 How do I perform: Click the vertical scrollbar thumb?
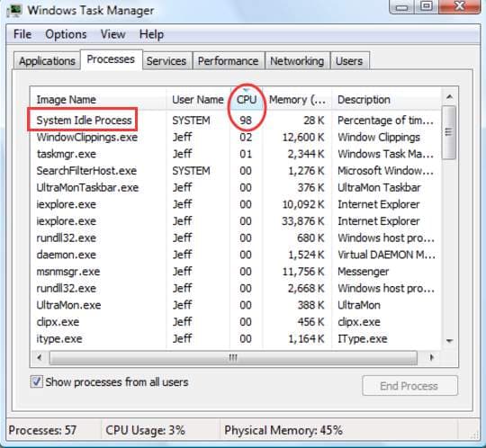[448, 132]
